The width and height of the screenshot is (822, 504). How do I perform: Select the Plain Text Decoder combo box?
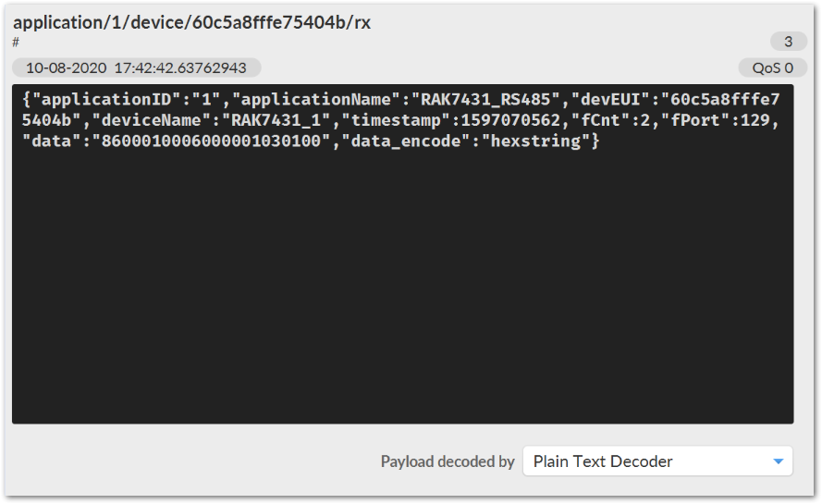657,461
